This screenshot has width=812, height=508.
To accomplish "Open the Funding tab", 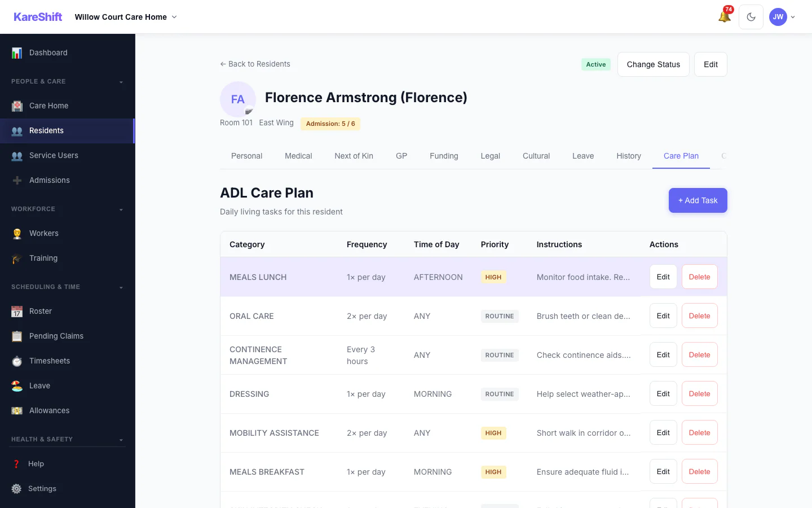I will pos(444,156).
